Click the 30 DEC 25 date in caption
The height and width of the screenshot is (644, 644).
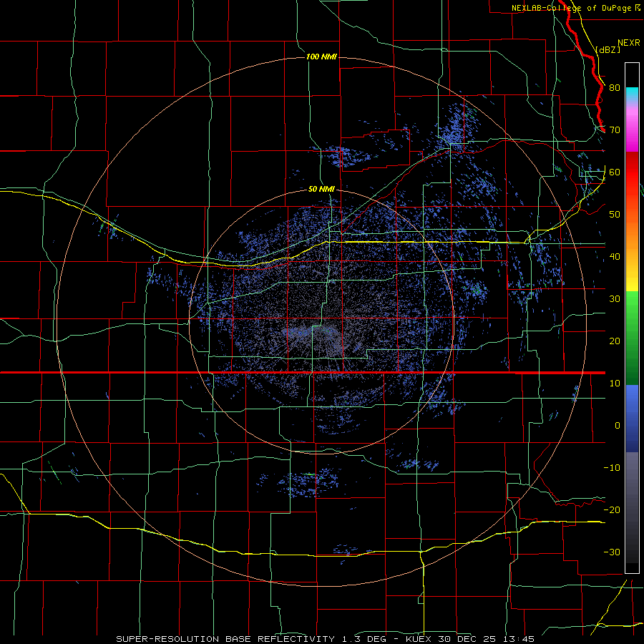(x=467, y=639)
